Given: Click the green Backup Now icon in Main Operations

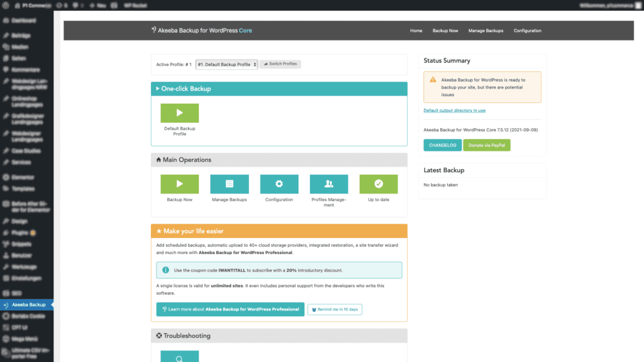Looking at the screenshot, I should tap(179, 184).
